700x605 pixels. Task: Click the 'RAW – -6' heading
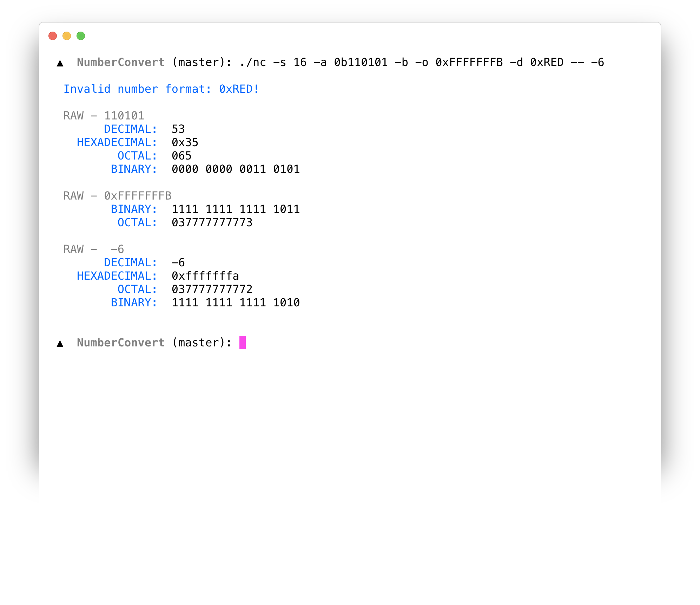coord(93,249)
